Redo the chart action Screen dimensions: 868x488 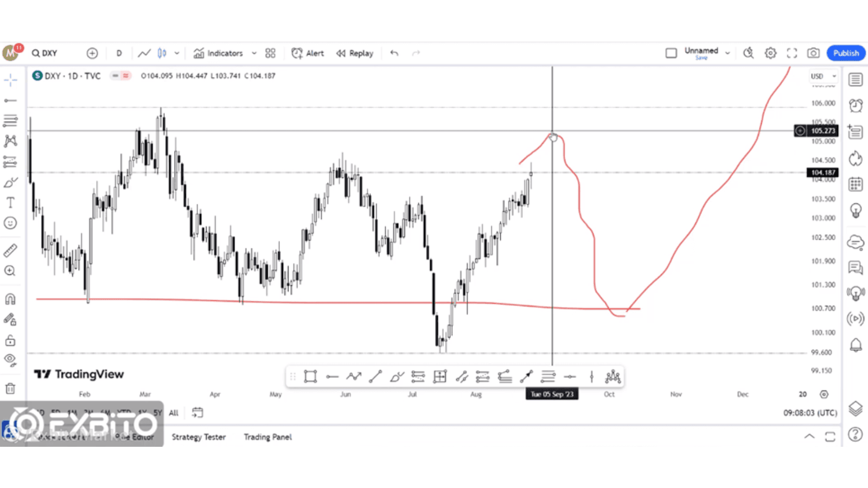pyautogui.click(x=416, y=53)
